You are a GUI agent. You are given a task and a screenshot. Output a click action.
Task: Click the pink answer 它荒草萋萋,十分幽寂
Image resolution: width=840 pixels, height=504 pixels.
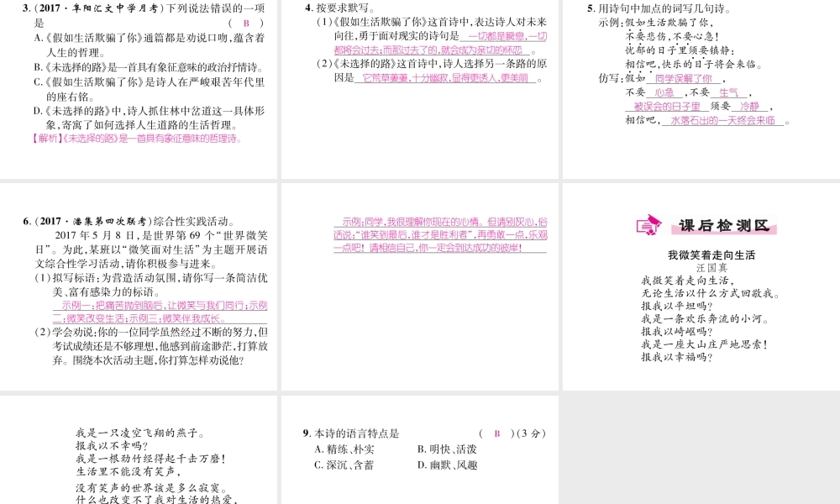coord(445,78)
